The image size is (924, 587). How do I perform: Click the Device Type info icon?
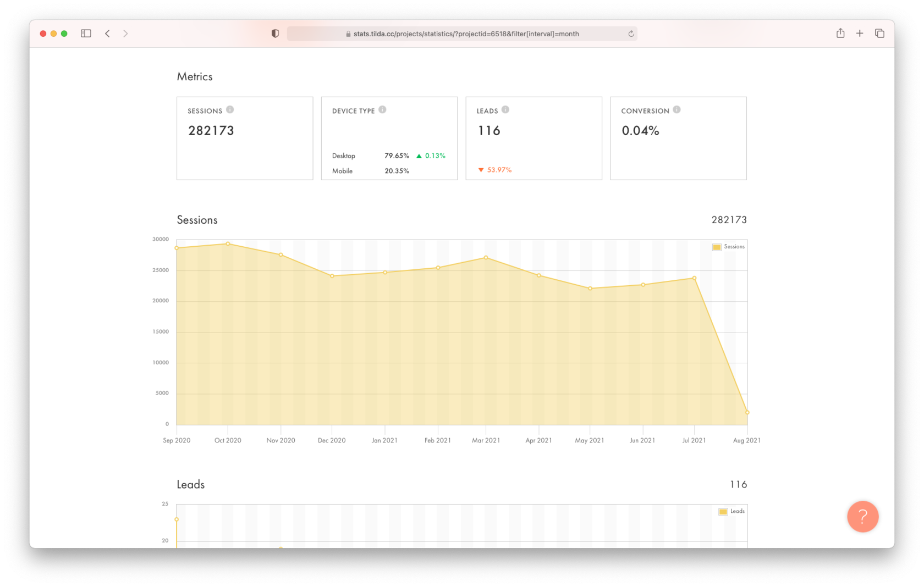coord(382,110)
